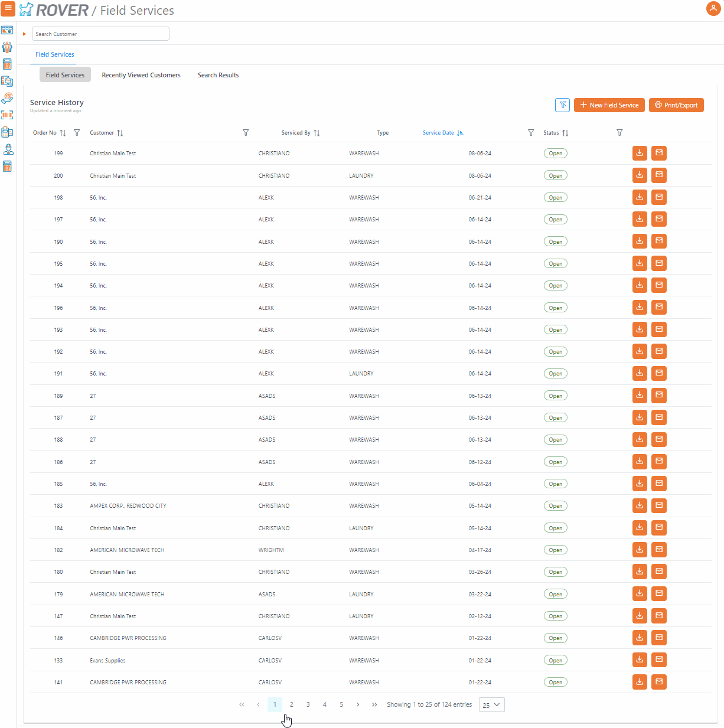Image resolution: width=724 pixels, height=728 pixels.
Task: Open the user profile icon top right
Action: pyautogui.click(x=713, y=9)
